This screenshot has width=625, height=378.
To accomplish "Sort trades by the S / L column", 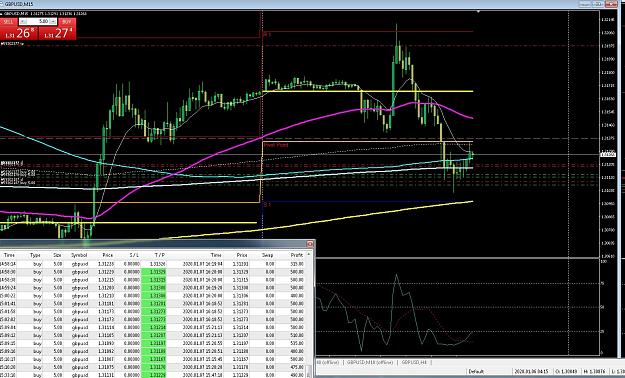I will (134, 255).
